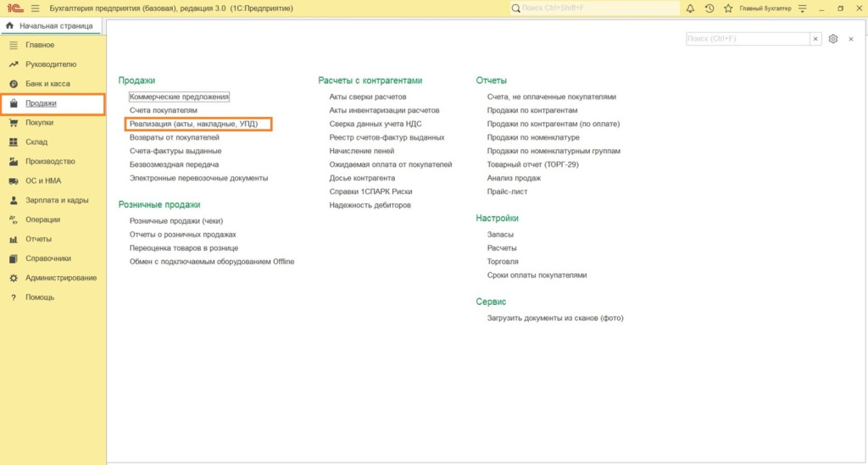Open the Зарплата и кадры section

(57, 201)
